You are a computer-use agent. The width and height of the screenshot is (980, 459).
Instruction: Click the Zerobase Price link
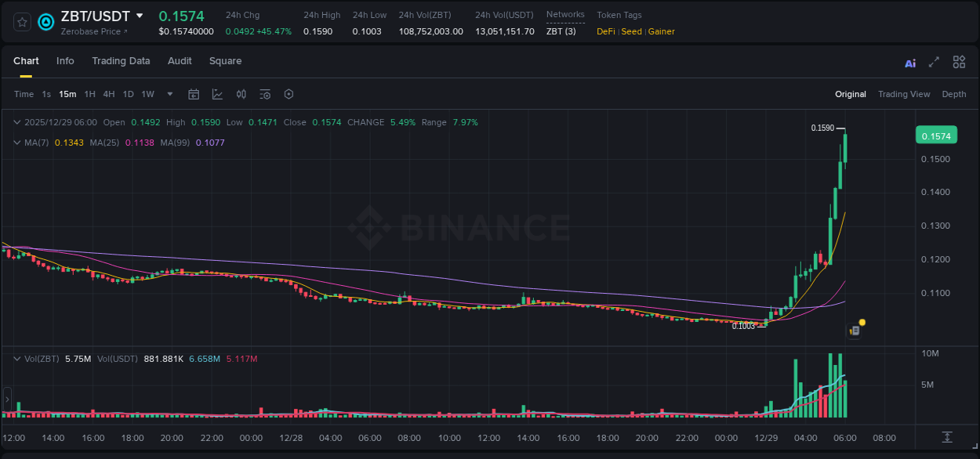click(x=93, y=31)
